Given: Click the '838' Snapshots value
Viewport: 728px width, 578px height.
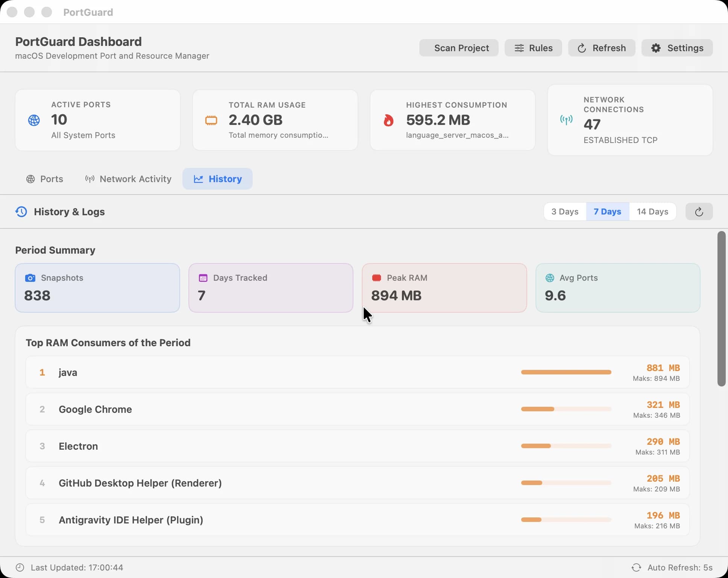Looking at the screenshot, I should pyautogui.click(x=37, y=295).
